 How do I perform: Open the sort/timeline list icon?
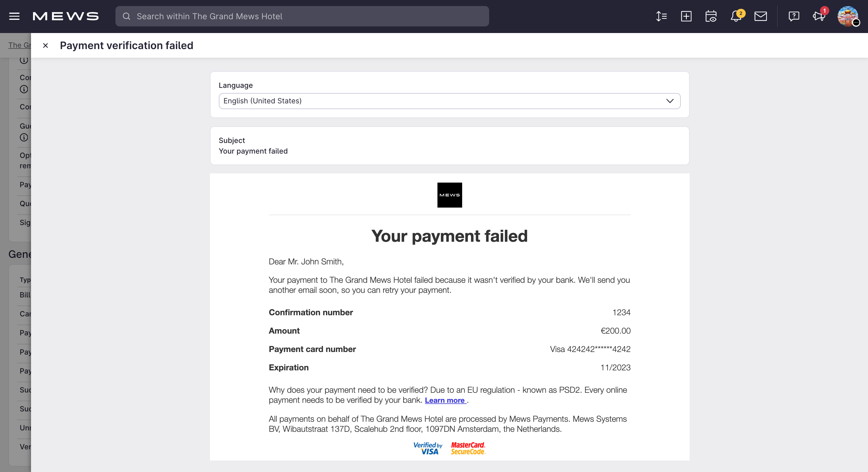661,16
